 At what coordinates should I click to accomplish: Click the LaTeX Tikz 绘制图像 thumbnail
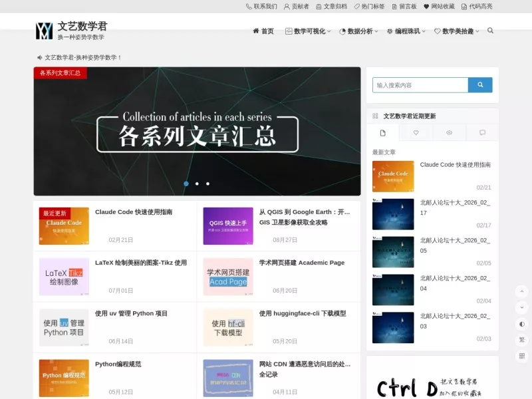point(64,277)
